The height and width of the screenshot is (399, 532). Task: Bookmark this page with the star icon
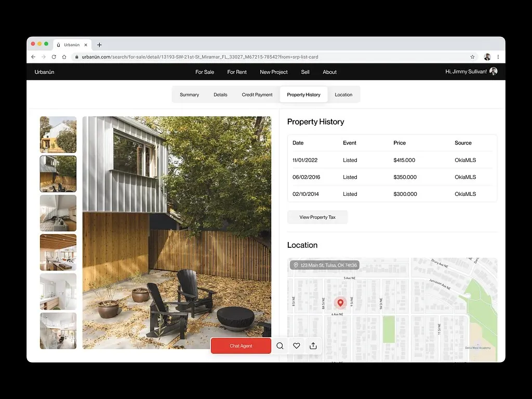coord(472,57)
